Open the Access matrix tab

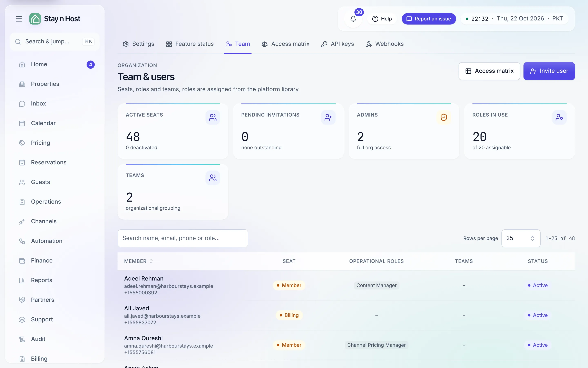coord(285,44)
